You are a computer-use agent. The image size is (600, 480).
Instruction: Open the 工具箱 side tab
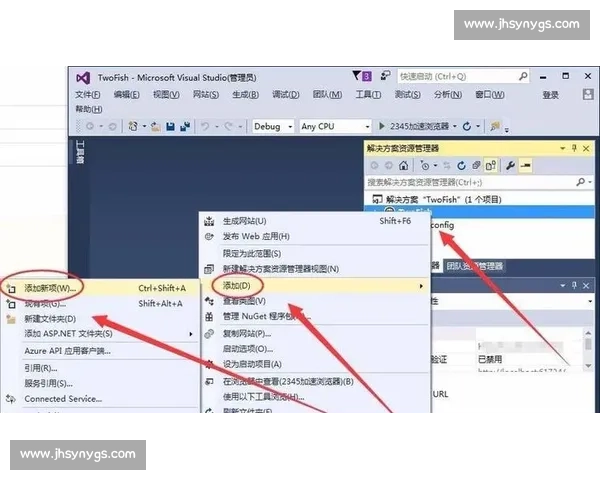pos(80,152)
